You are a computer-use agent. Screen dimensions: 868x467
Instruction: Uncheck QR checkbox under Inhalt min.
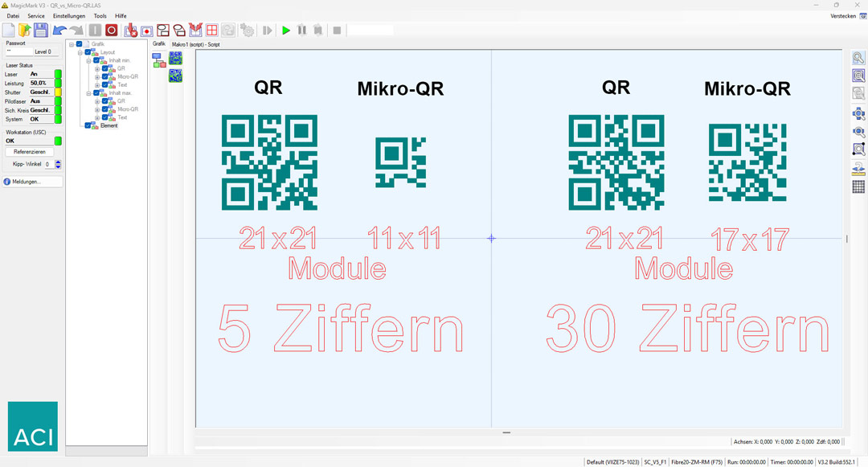pyautogui.click(x=104, y=68)
